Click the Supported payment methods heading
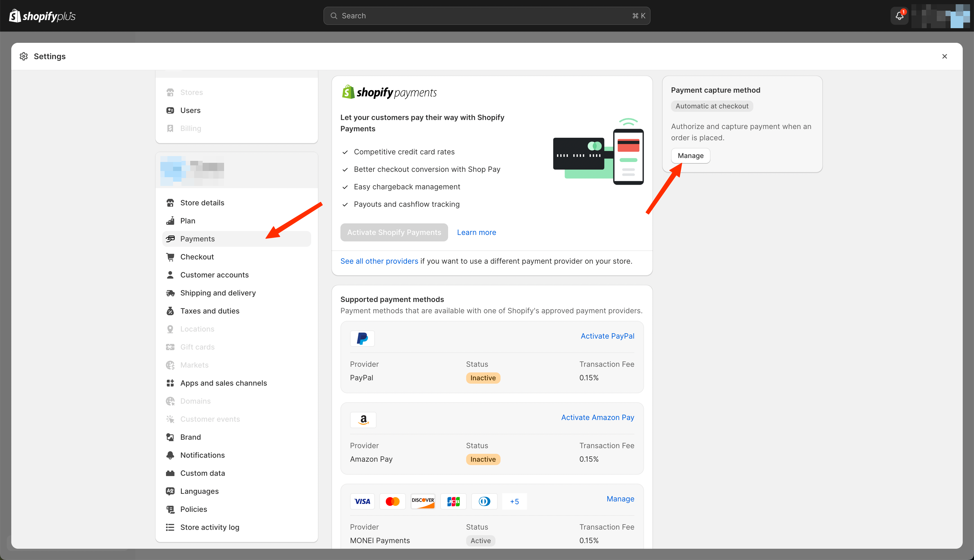The height and width of the screenshot is (560, 974). (x=392, y=300)
